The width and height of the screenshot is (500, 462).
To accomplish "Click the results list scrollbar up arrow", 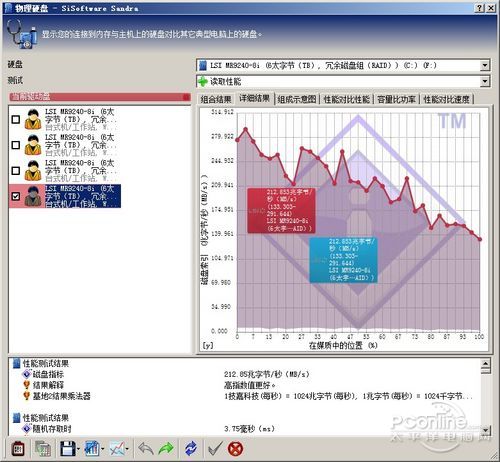I will [486, 363].
